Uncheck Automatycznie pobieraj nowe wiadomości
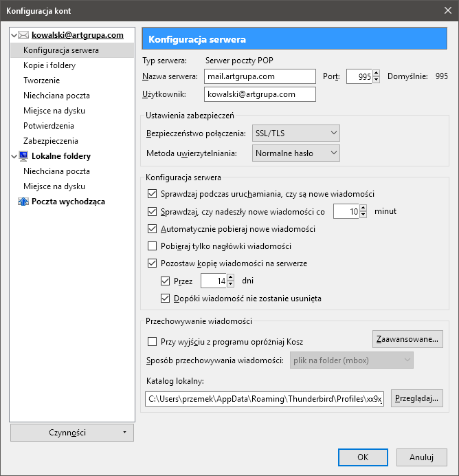This screenshot has height=476, width=459. (x=152, y=228)
